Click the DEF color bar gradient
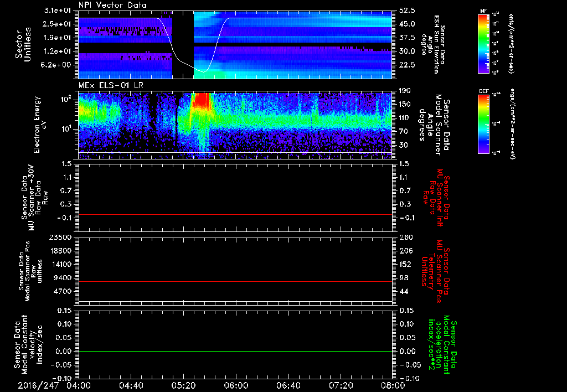This screenshot has width=567, height=392. (x=483, y=124)
